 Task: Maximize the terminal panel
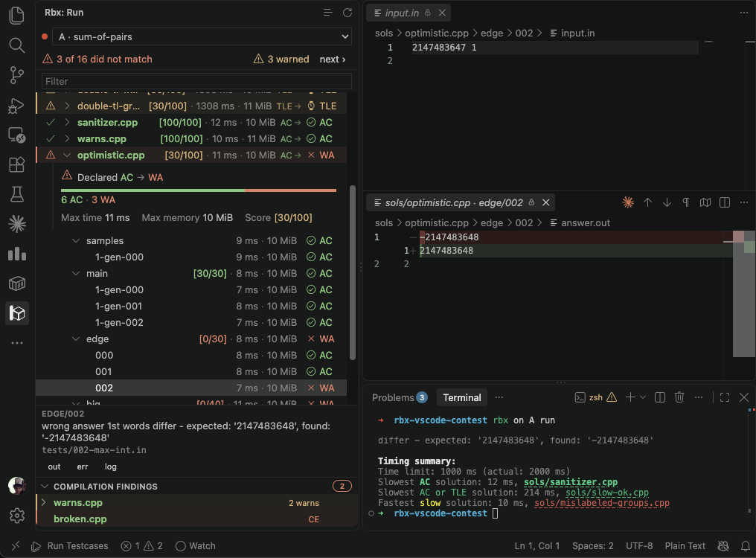(x=725, y=397)
